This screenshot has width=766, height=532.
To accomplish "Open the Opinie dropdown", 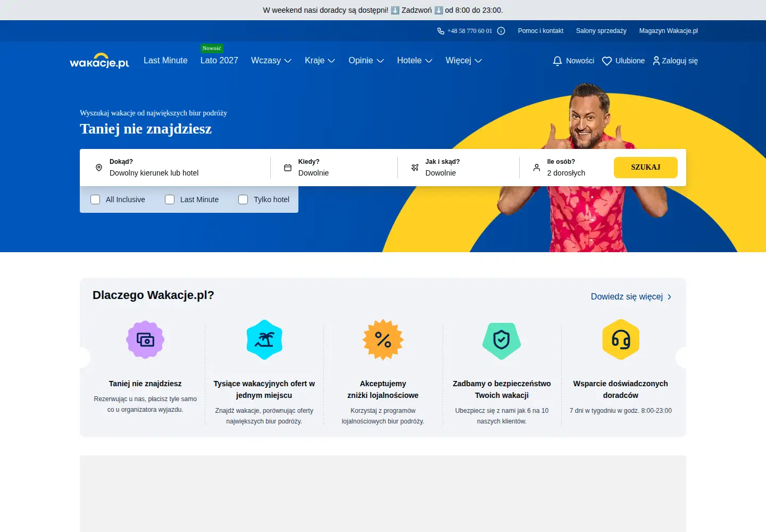I will [x=366, y=61].
